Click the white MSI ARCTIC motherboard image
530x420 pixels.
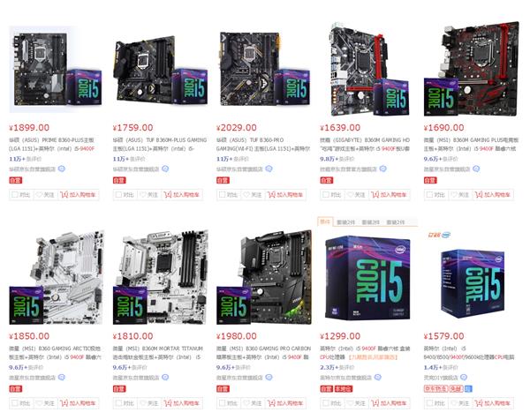pyautogui.click(x=57, y=277)
